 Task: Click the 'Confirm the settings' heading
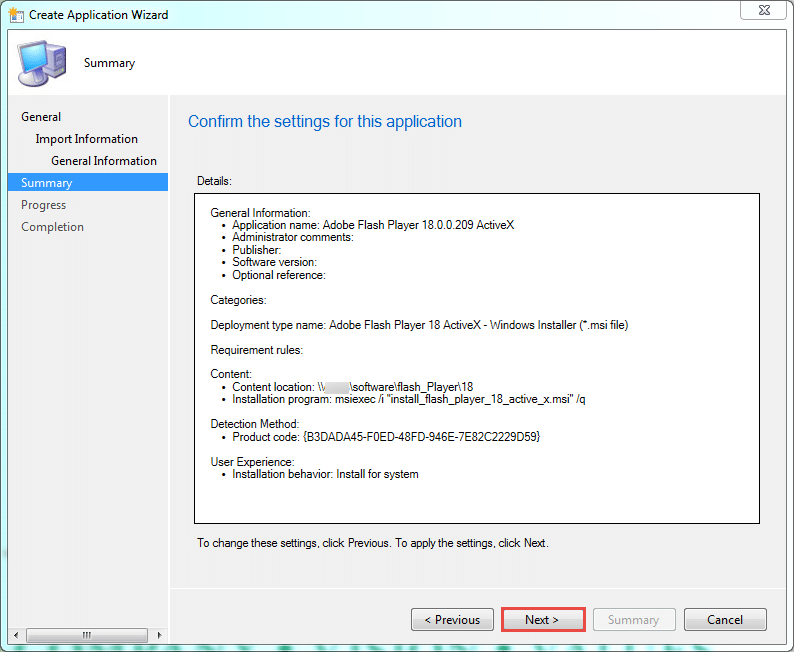click(325, 121)
